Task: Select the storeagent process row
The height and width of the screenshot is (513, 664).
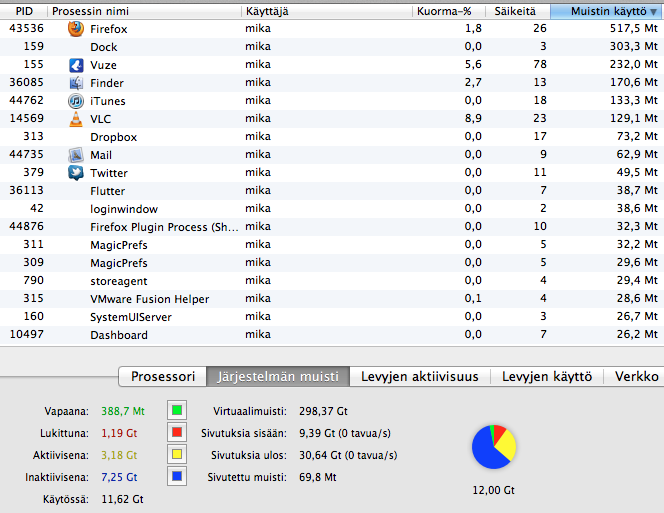Action: (x=332, y=281)
